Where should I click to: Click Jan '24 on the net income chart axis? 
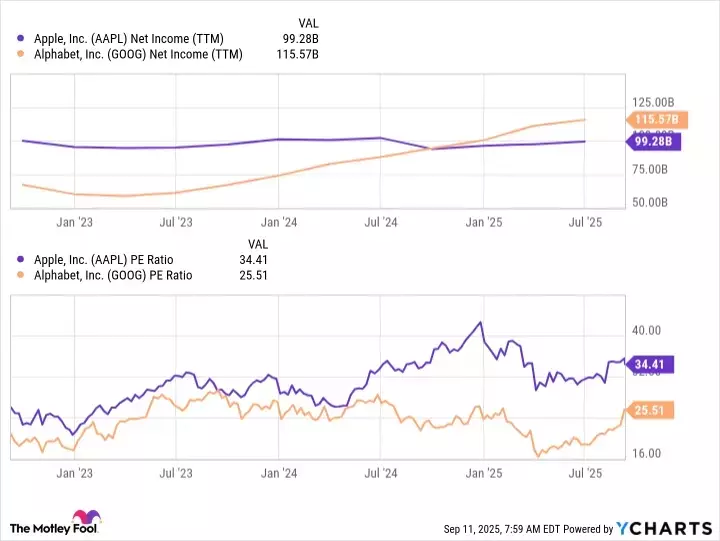click(x=278, y=222)
